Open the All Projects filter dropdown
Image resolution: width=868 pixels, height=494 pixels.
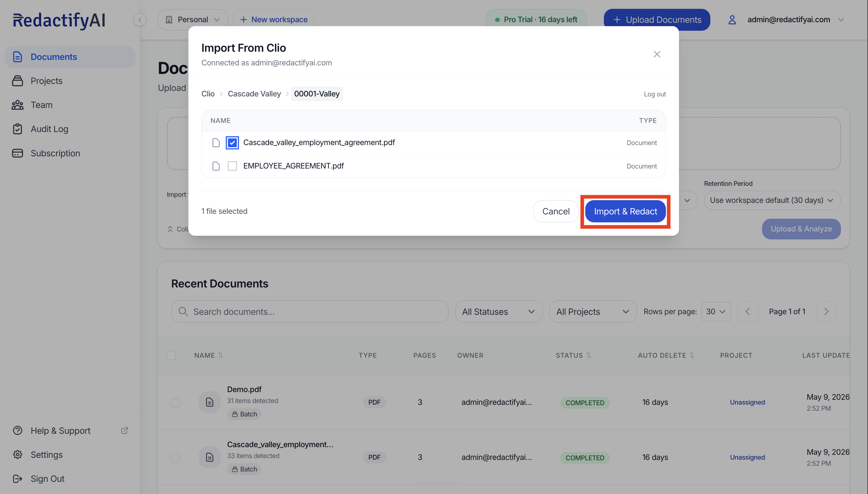coord(593,311)
